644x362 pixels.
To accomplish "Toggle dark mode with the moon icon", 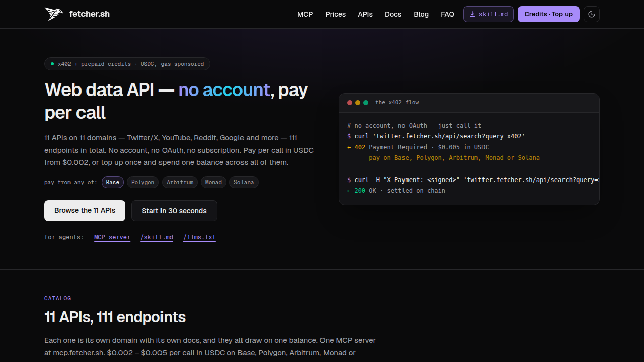I will click(x=592, y=14).
